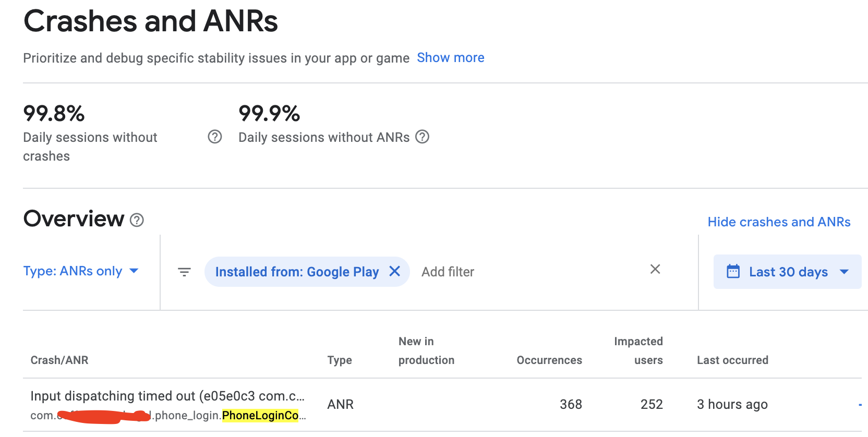Viewport: 868px width, 437px height.
Task: Open help icon beside Overview heading
Action: pyautogui.click(x=137, y=220)
